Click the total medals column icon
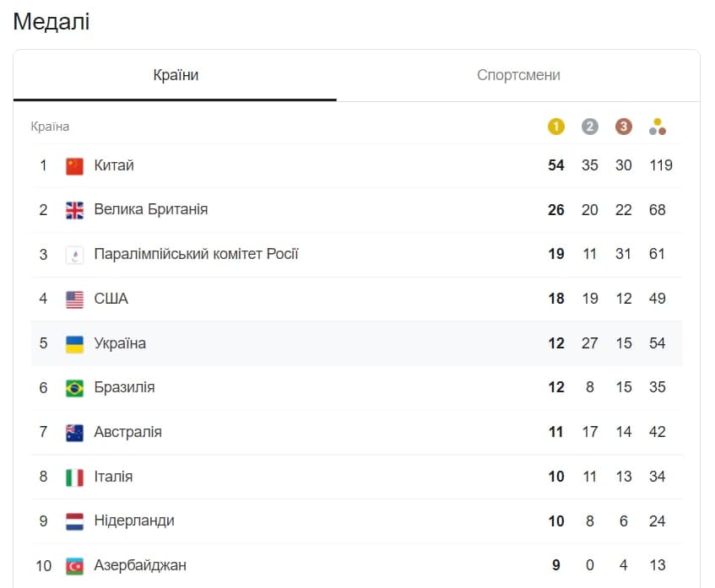The width and height of the screenshot is (715, 588). [658, 127]
